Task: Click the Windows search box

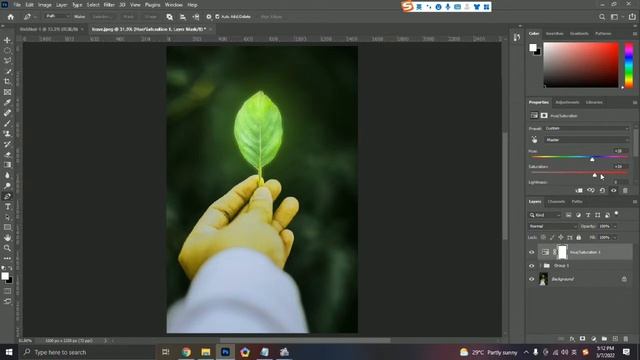Action: 87,352
